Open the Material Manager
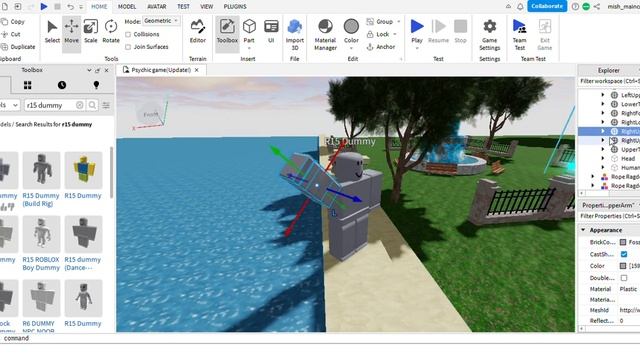This screenshot has height=360, width=640. coord(325,35)
